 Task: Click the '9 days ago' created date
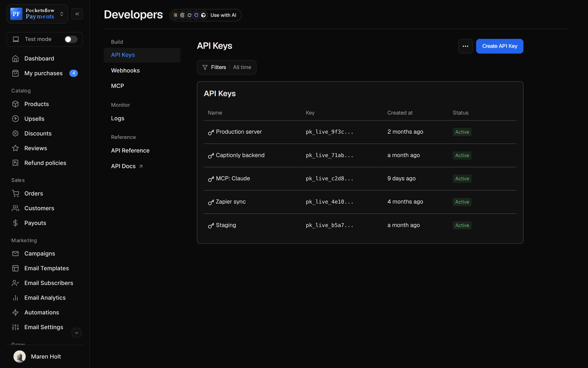tap(401, 179)
